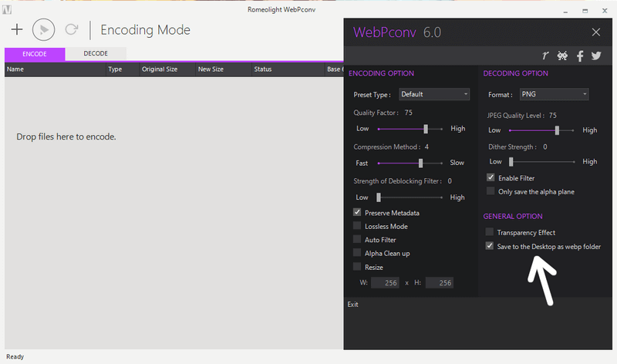The width and height of the screenshot is (617, 364).
Task: Open the Format PNG dropdown
Action: coord(554,94)
